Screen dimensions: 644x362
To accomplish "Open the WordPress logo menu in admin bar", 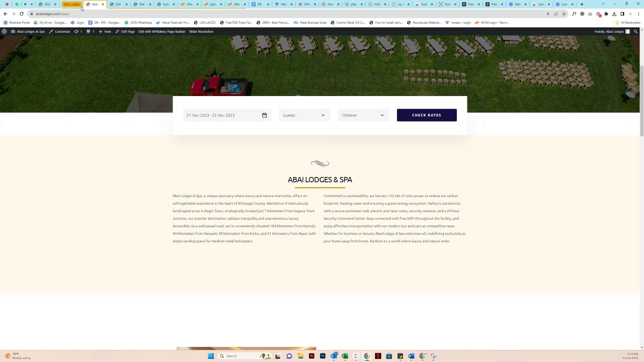I will 4,31.
